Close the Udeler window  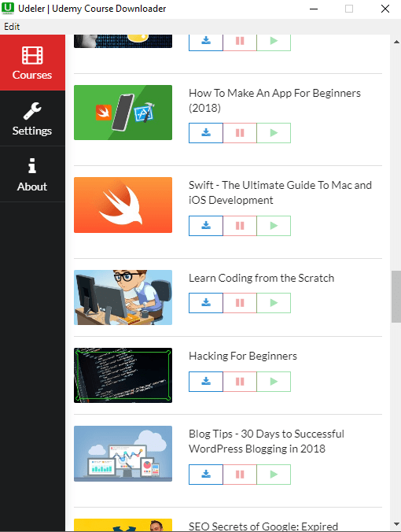click(x=385, y=9)
